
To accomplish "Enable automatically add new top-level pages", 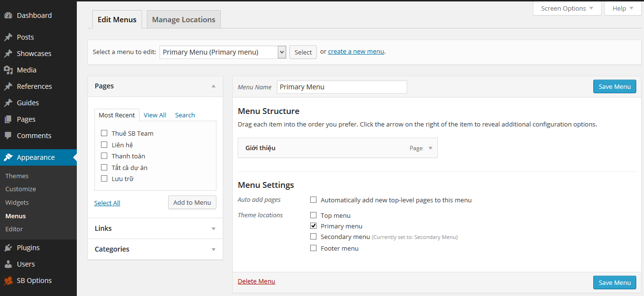I will pyautogui.click(x=314, y=200).
